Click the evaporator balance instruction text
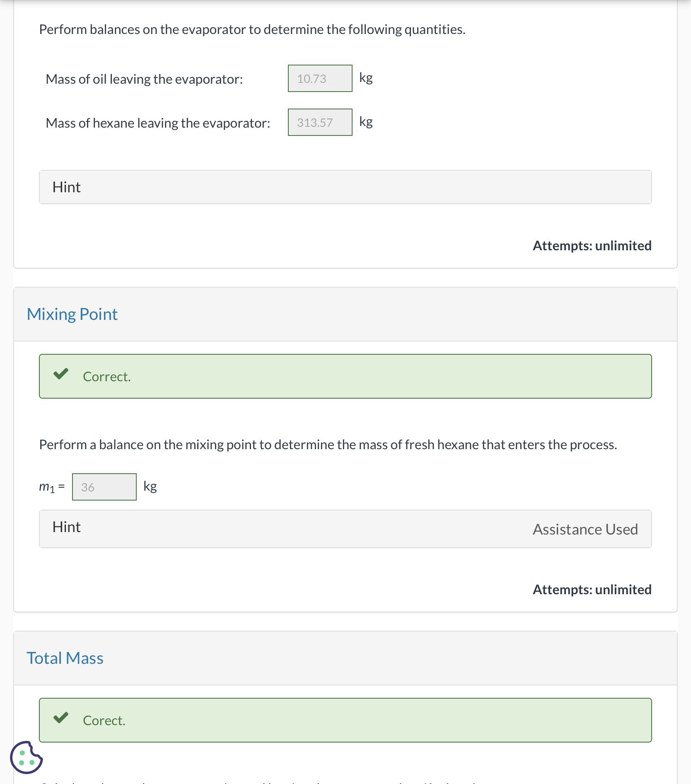The width and height of the screenshot is (691, 784). coord(252,29)
